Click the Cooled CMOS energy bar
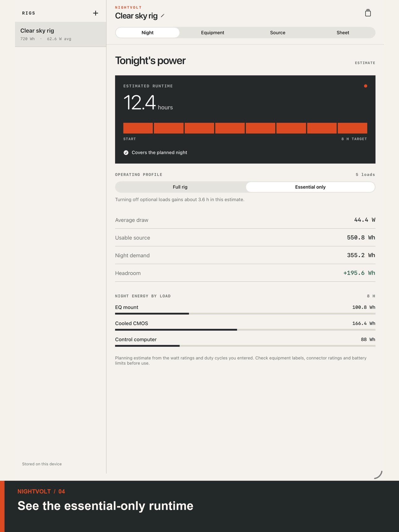Viewport: 399px width, 532px height. (245, 330)
